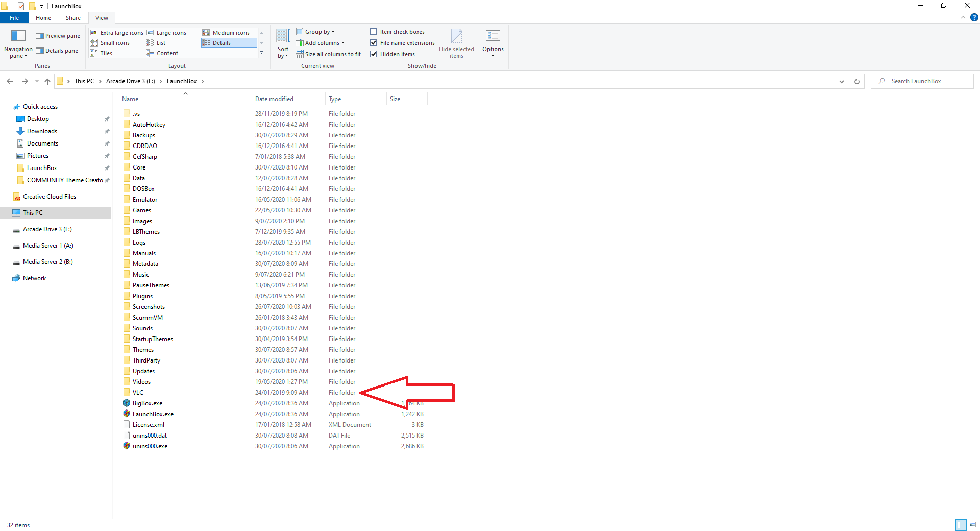Open Quick Access Toolbar customize dropdown
This screenshot has width=980, height=531.
tap(41, 6)
